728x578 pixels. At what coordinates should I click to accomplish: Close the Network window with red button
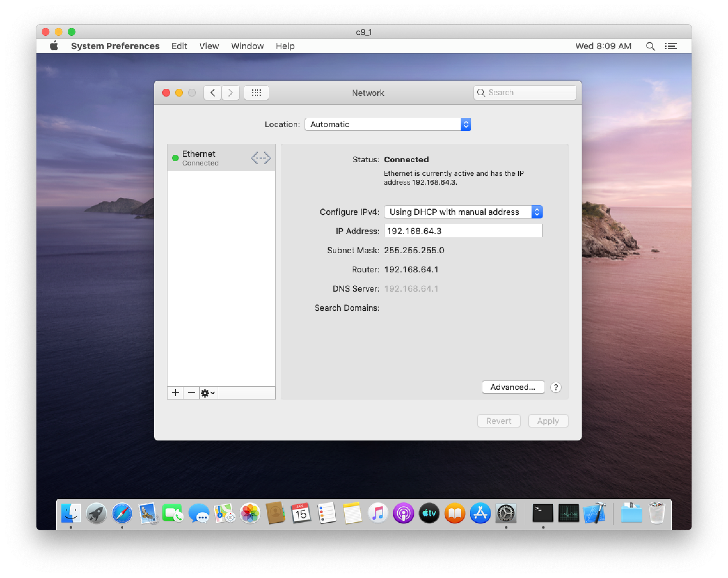pos(166,92)
